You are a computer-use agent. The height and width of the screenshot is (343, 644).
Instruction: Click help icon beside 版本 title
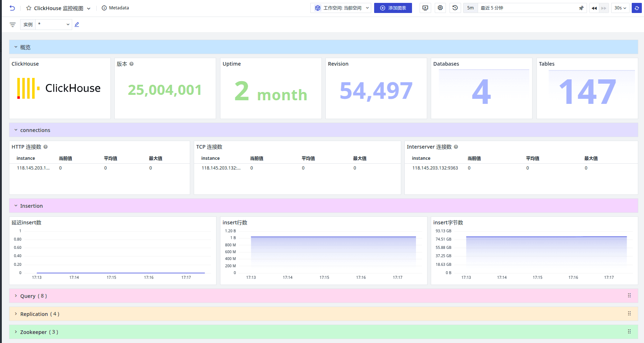pyautogui.click(x=132, y=64)
